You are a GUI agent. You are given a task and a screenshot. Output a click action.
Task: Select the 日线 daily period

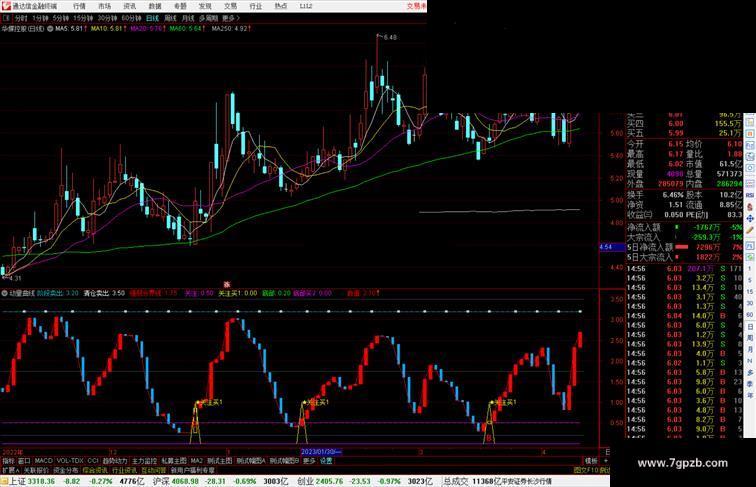152,18
